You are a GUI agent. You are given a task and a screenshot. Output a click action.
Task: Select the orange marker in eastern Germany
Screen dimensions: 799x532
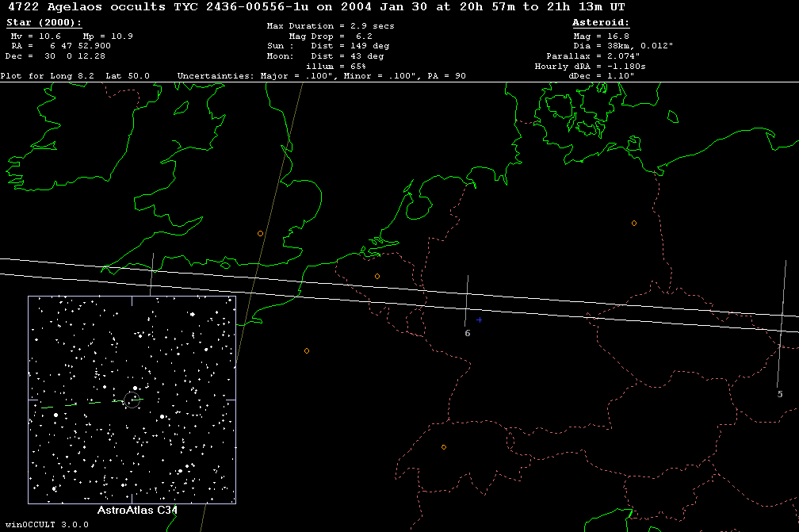634,223
